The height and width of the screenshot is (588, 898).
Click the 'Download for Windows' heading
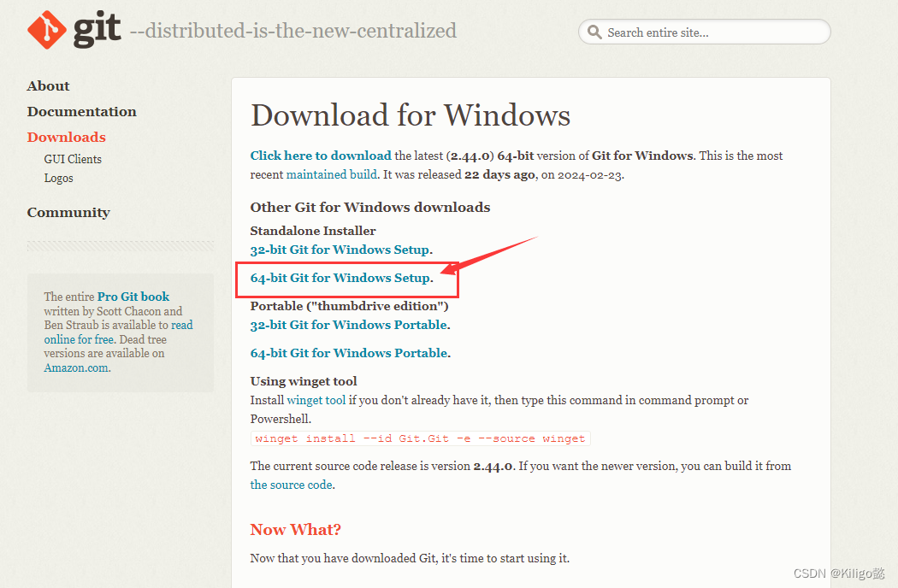pyautogui.click(x=410, y=115)
